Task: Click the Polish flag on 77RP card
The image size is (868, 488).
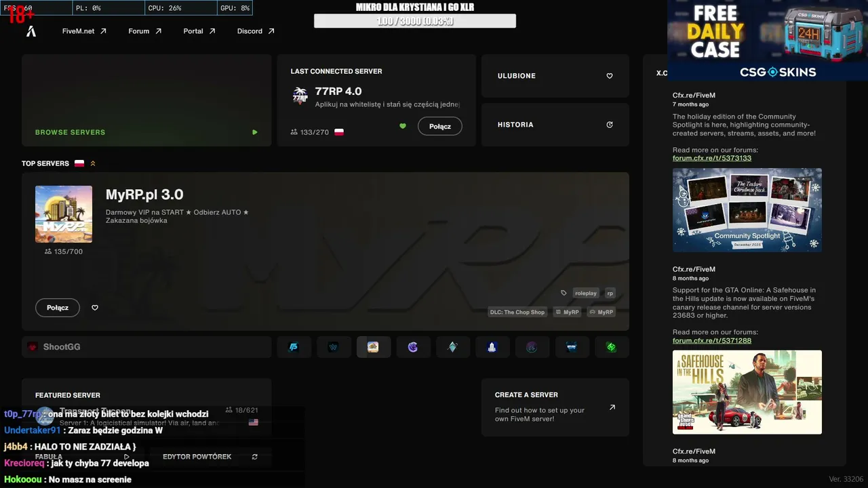Action: click(x=339, y=132)
